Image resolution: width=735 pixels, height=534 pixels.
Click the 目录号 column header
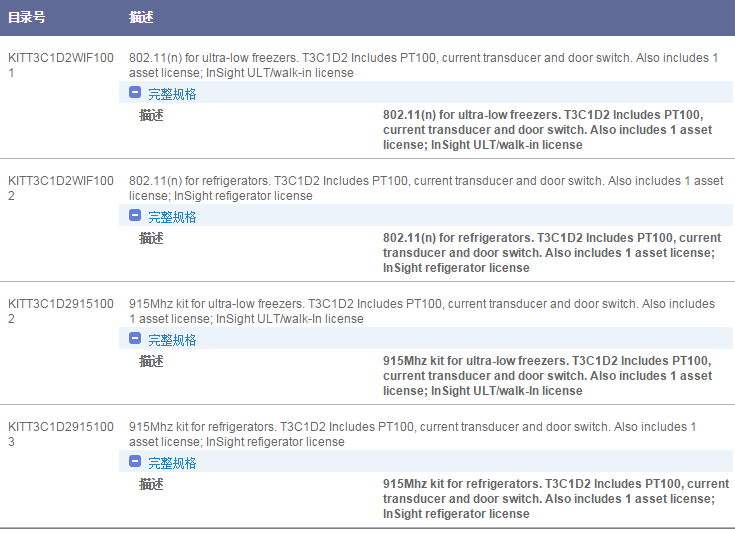(x=27, y=18)
